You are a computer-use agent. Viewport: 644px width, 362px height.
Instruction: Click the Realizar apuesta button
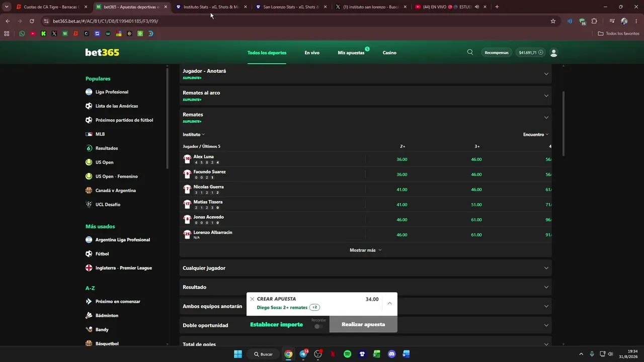[x=363, y=324]
